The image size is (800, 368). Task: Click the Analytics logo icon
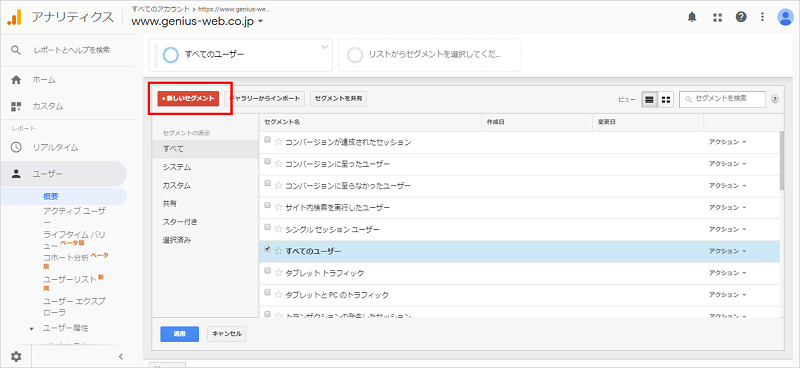point(14,17)
